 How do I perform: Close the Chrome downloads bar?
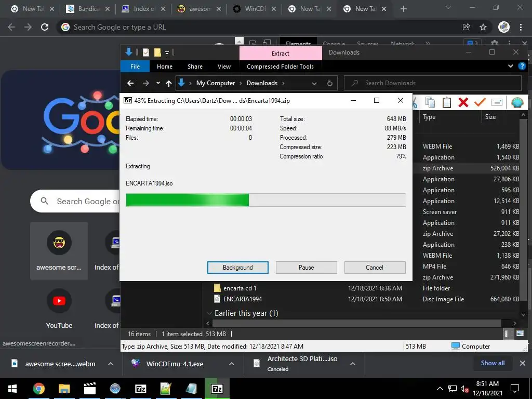pyautogui.click(x=523, y=363)
